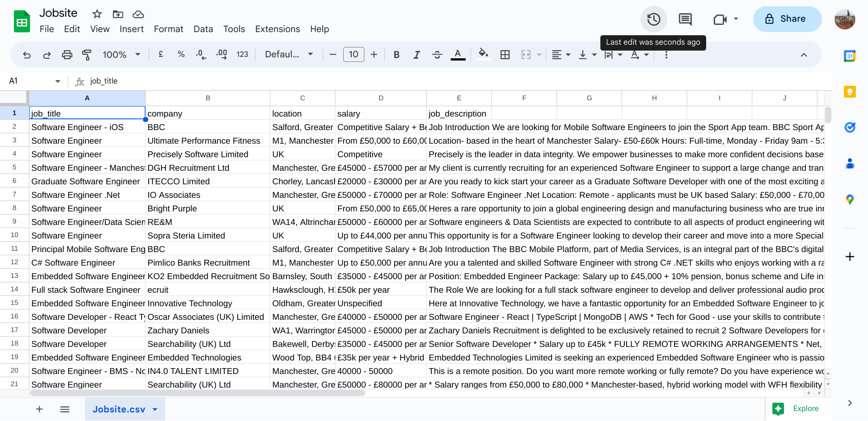Select the column D header
The height and width of the screenshot is (421, 868).
click(381, 98)
